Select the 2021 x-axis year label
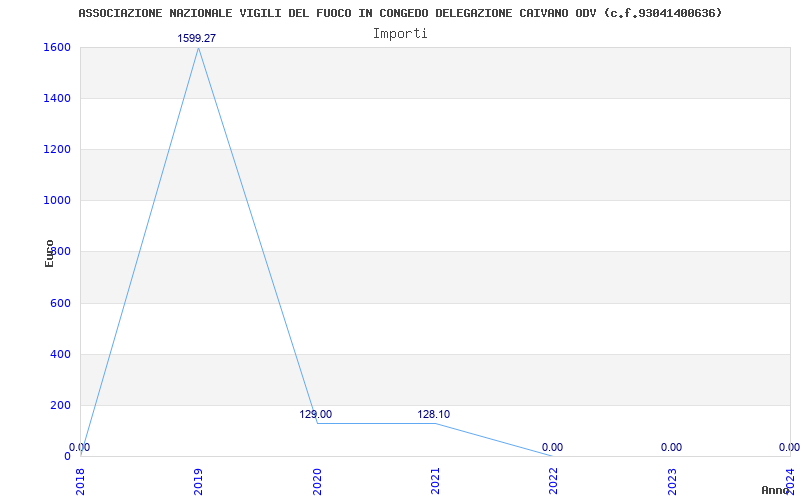The width and height of the screenshot is (800, 500). click(x=435, y=481)
